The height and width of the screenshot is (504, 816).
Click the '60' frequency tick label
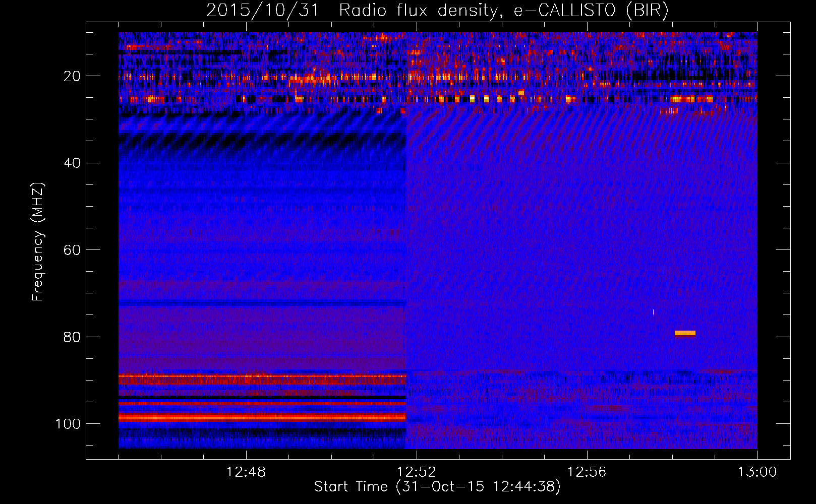click(73, 250)
